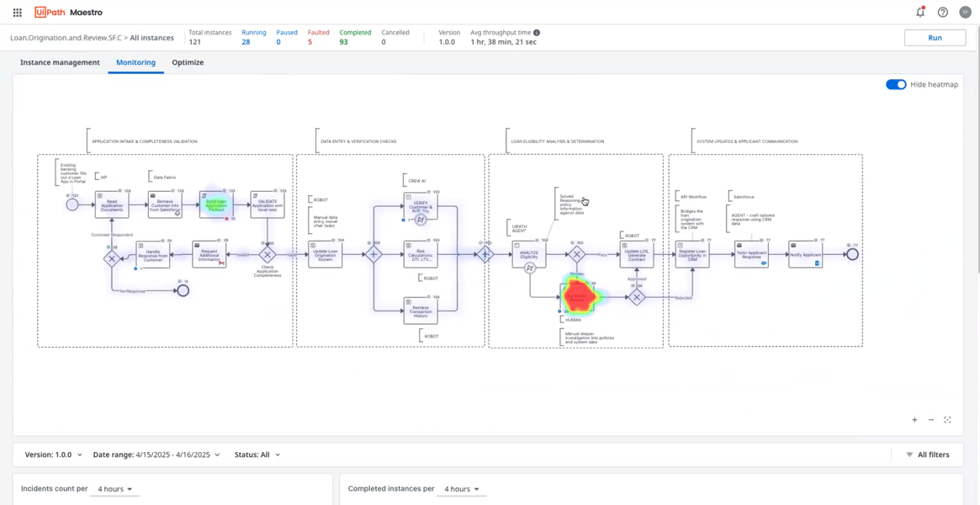Select the Build Loan Application Payload task

[x=215, y=205]
